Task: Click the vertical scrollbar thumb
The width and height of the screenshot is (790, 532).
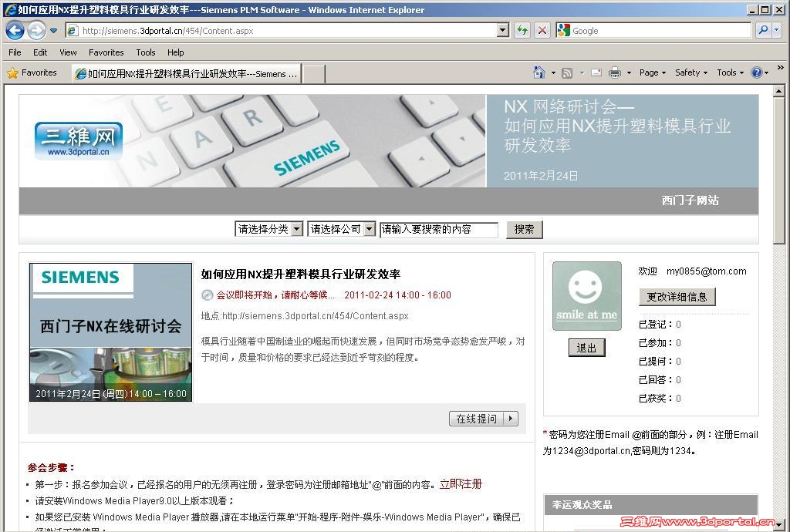Action: click(779, 171)
